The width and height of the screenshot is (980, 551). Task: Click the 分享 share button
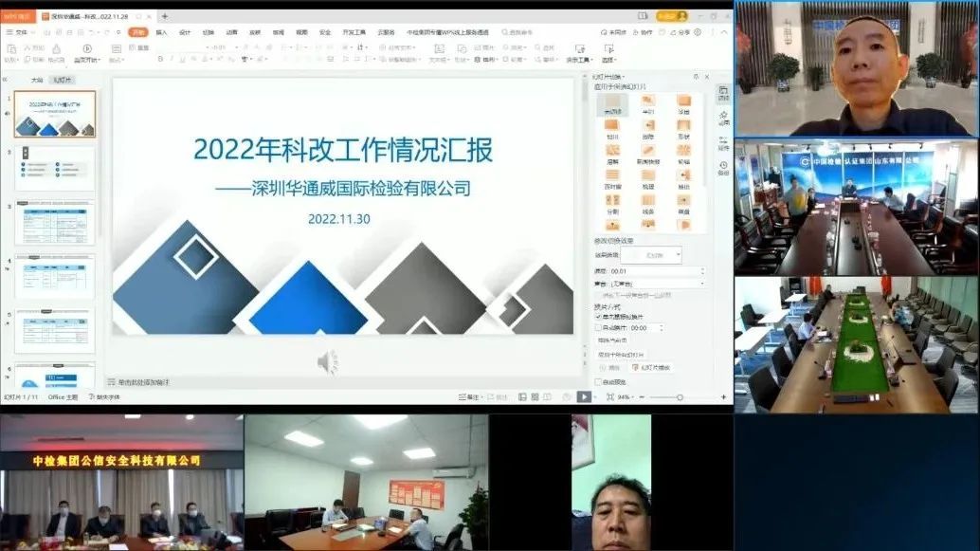click(x=681, y=32)
